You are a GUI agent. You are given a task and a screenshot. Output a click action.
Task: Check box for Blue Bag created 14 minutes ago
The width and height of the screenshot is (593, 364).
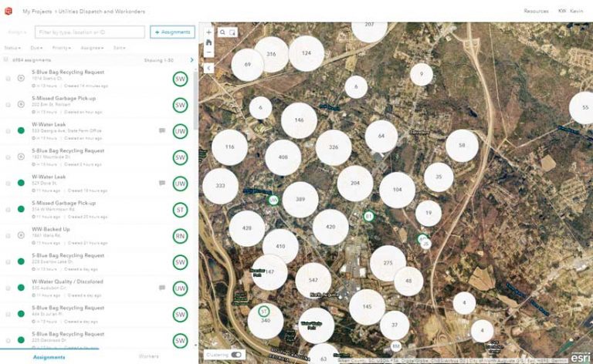point(8,79)
